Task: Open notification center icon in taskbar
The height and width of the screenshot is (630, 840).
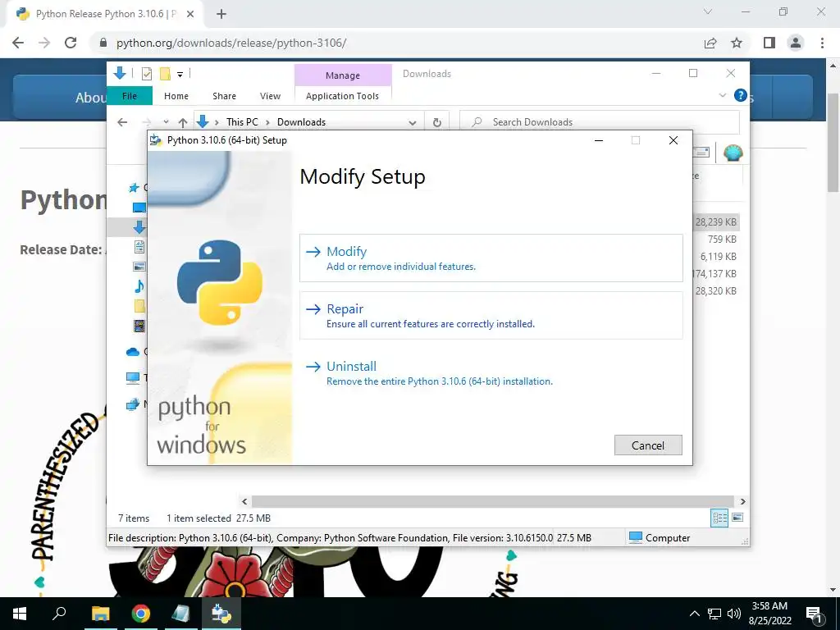Action: coord(814,614)
